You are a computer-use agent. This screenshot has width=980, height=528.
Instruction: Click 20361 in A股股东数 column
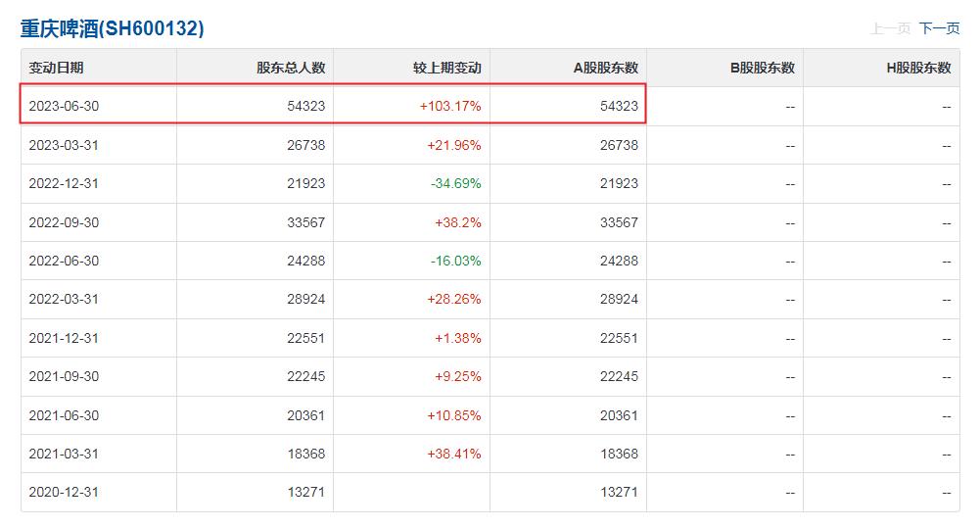(x=620, y=415)
